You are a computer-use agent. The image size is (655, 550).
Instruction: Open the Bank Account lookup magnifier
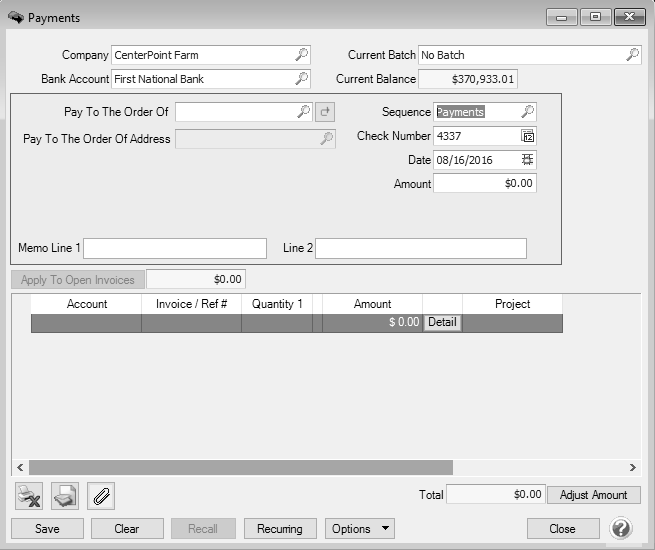[302, 78]
